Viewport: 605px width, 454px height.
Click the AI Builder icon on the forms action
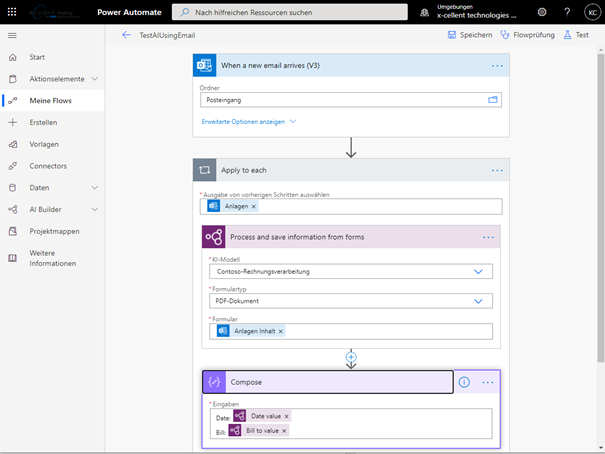coord(214,237)
